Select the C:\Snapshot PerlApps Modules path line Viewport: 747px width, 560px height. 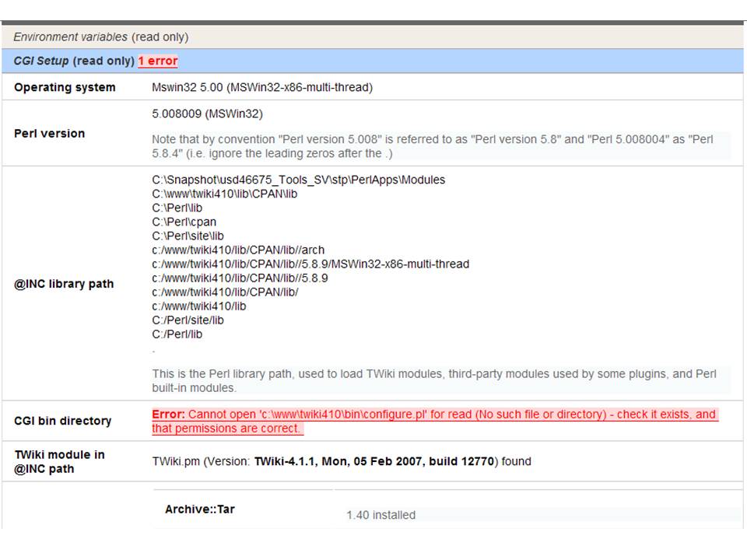coord(298,180)
